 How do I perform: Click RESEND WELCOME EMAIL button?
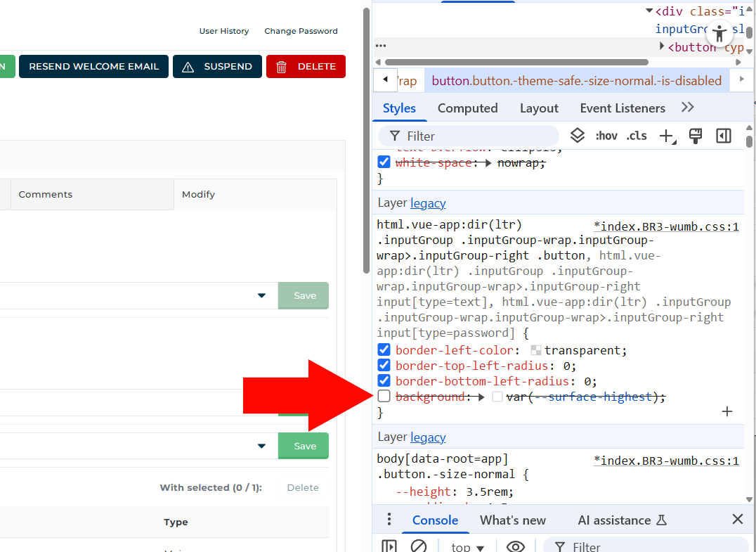point(94,67)
